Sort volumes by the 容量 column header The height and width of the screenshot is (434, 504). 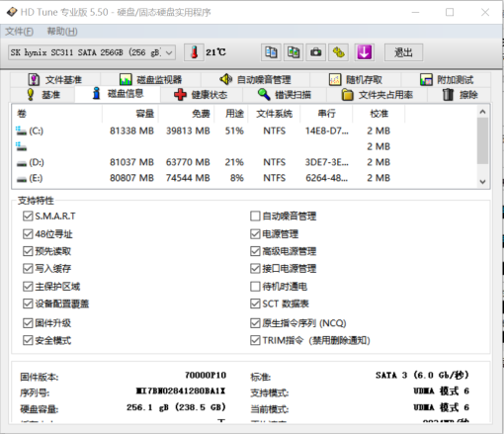tap(130, 114)
